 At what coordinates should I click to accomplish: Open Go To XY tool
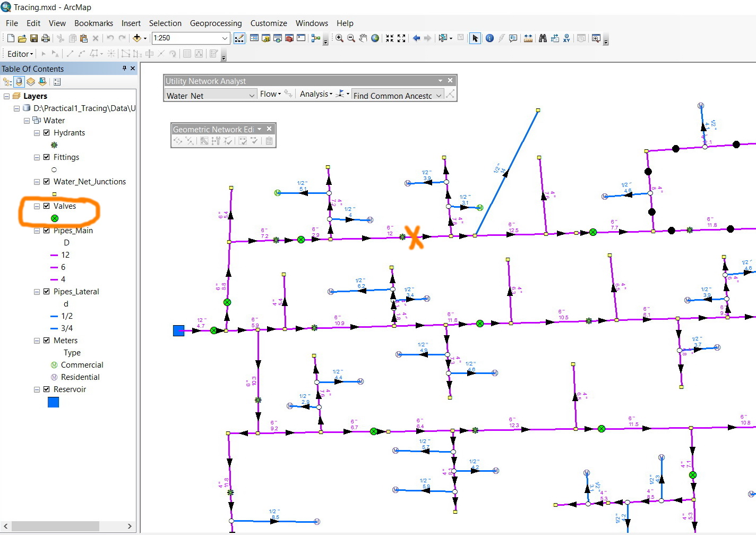pyautogui.click(x=566, y=38)
